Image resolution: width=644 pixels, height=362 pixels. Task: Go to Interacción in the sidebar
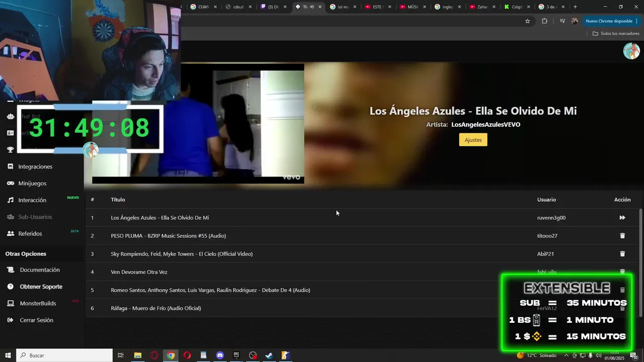(32, 200)
